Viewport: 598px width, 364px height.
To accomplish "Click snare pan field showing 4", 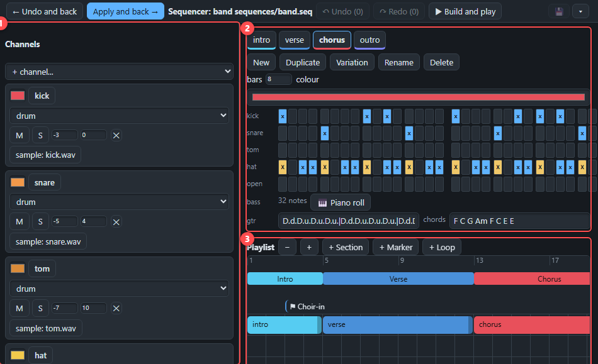I will 94,221.
